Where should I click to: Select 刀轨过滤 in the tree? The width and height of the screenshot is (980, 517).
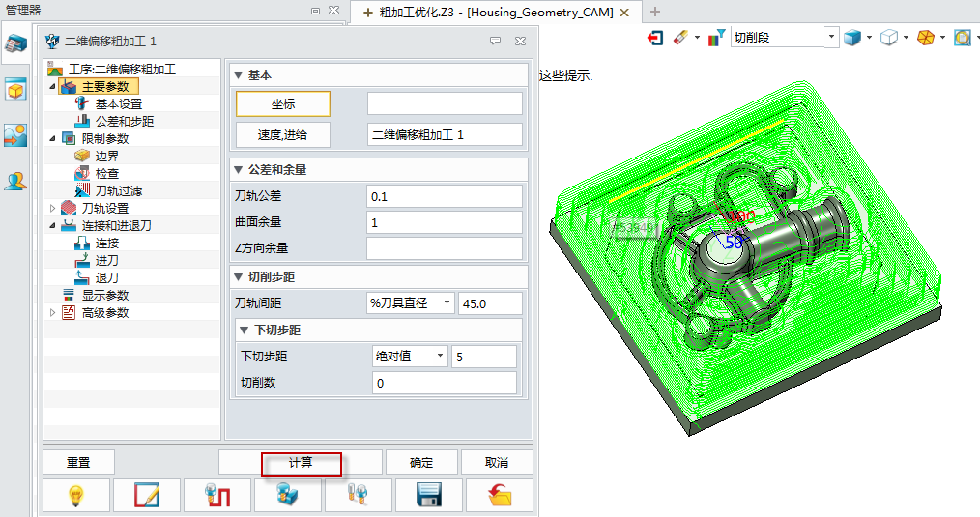click(x=119, y=190)
